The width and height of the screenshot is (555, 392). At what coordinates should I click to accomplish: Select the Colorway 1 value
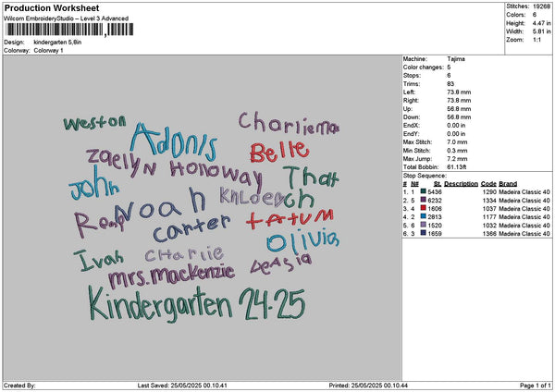[x=48, y=51]
